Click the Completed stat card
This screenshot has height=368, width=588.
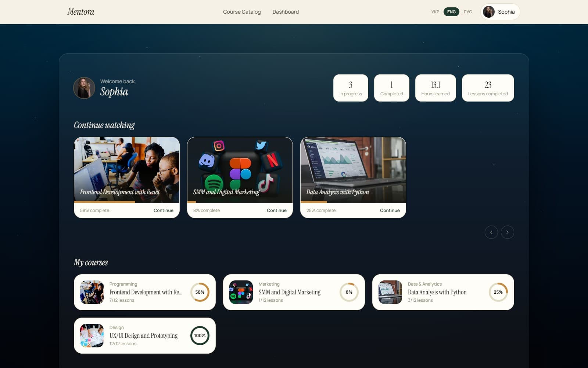tap(391, 88)
